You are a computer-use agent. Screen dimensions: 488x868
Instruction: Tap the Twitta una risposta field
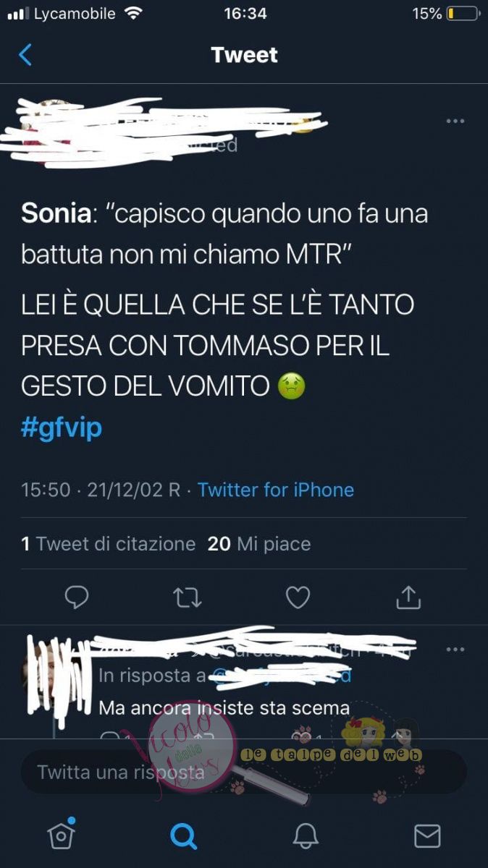click(x=243, y=772)
